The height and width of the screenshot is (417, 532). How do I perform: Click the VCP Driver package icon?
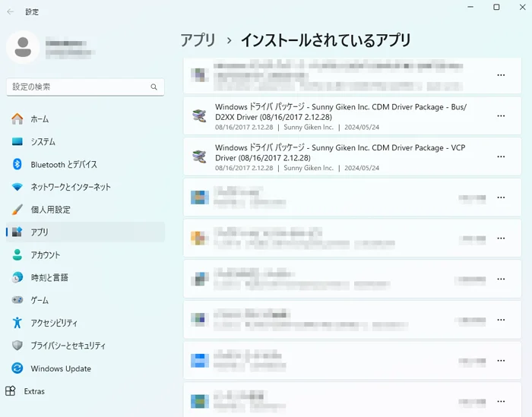199,156
